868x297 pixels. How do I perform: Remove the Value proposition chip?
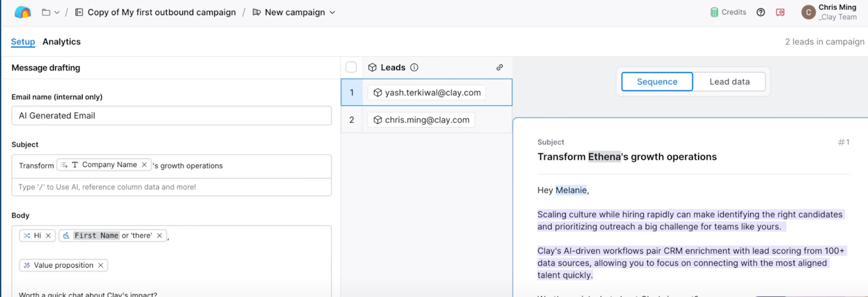coord(100,266)
